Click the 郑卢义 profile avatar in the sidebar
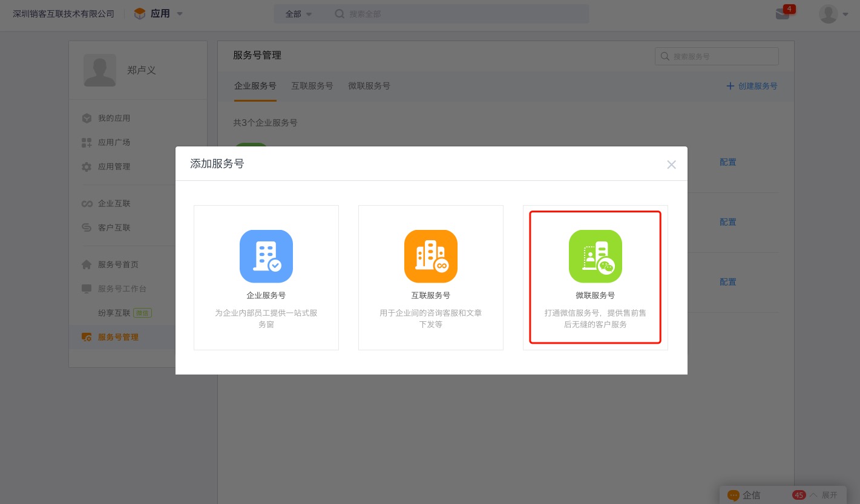This screenshot has width=860, height=504. (100, 70)
